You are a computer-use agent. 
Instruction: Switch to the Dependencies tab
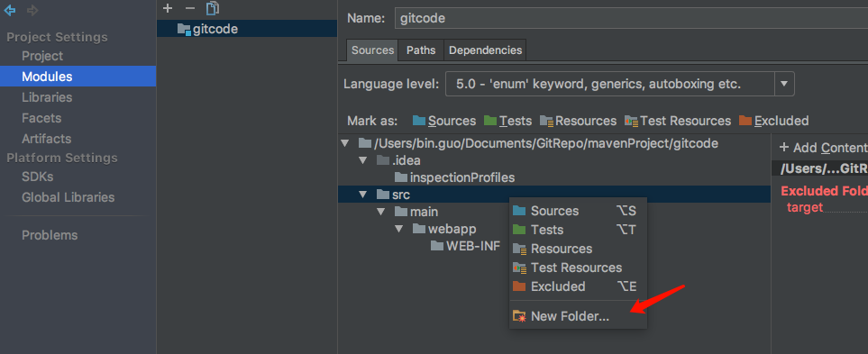tap(485, 50)
